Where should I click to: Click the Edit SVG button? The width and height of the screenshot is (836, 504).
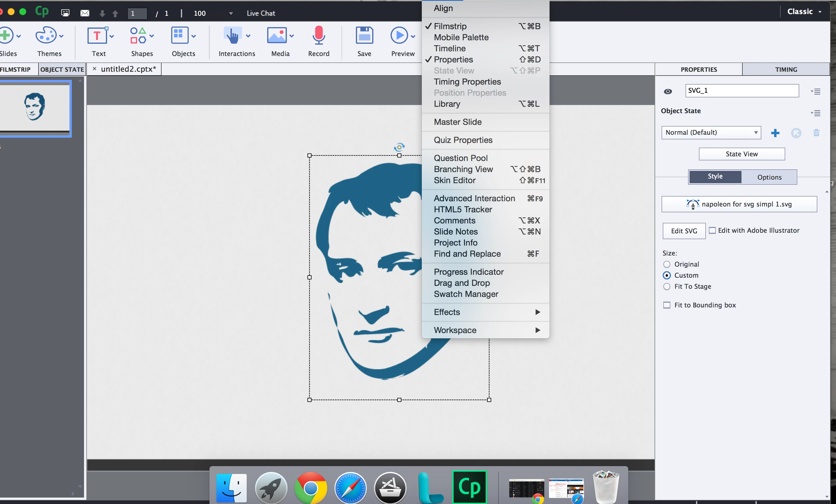pos(684,231)
